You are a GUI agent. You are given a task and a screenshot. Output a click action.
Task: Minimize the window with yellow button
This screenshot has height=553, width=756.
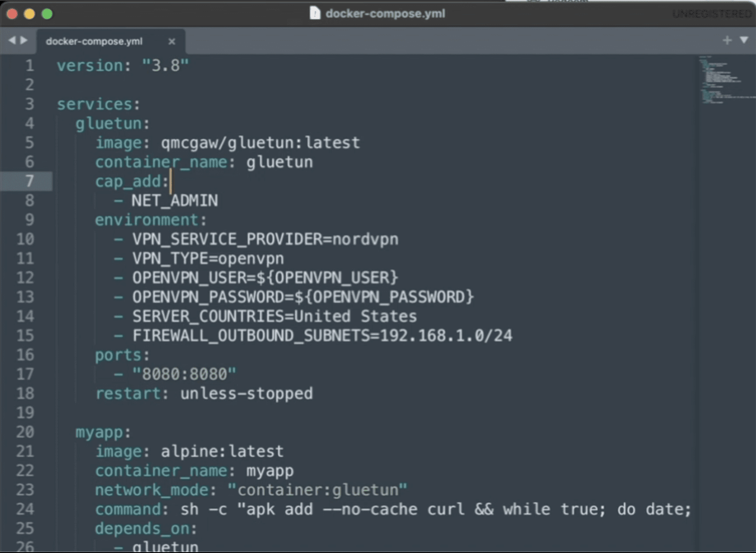coord(29,14)
